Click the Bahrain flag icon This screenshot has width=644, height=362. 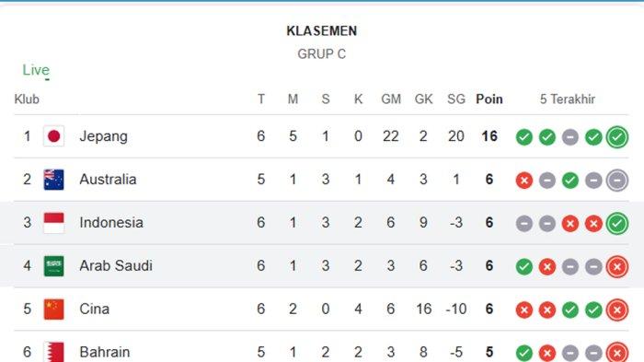(x=53, y=352)
